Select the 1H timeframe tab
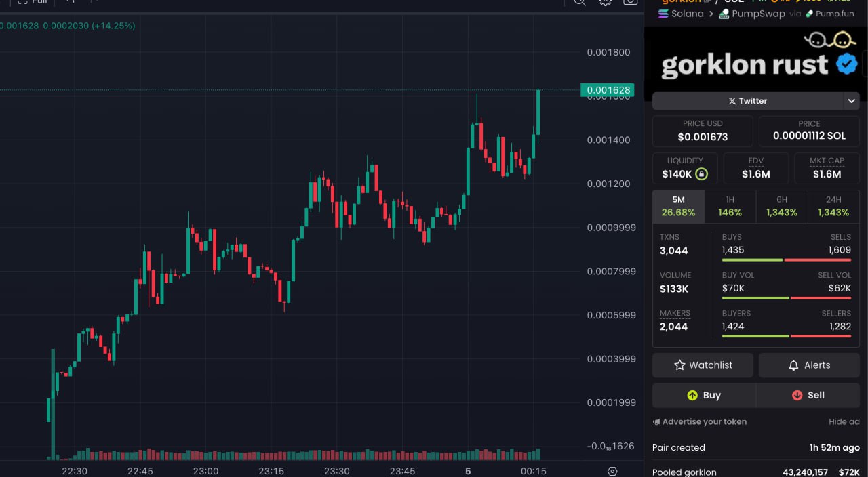This screenshot has height=477, width=868. [x=730, y=206]
